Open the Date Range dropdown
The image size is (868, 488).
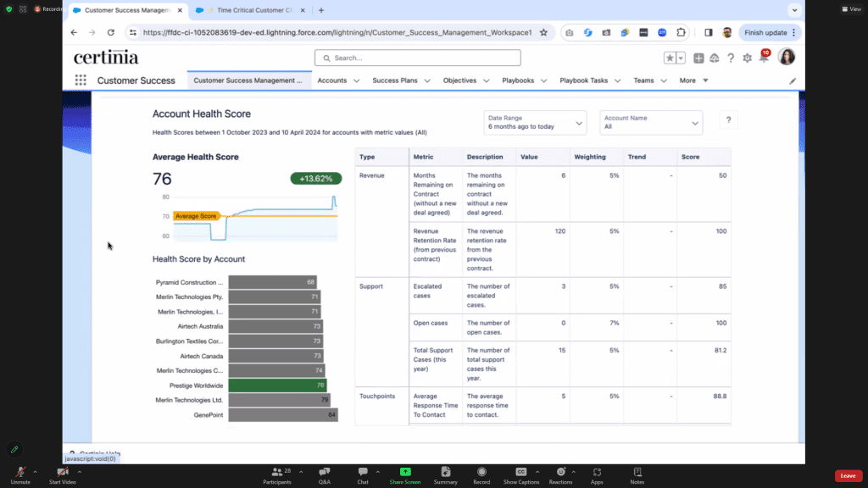pos(535,122)
